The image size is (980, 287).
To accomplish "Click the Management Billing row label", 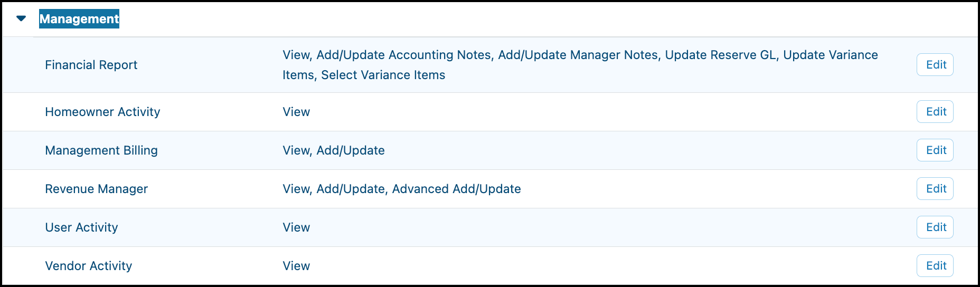I will point(101,150).
